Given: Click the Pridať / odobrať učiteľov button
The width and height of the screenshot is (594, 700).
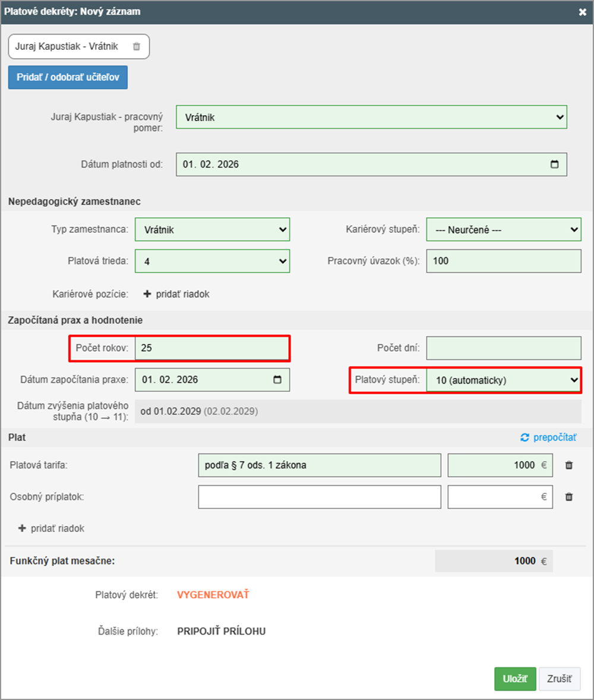Looking at the screenshot, I should point(68,77).
